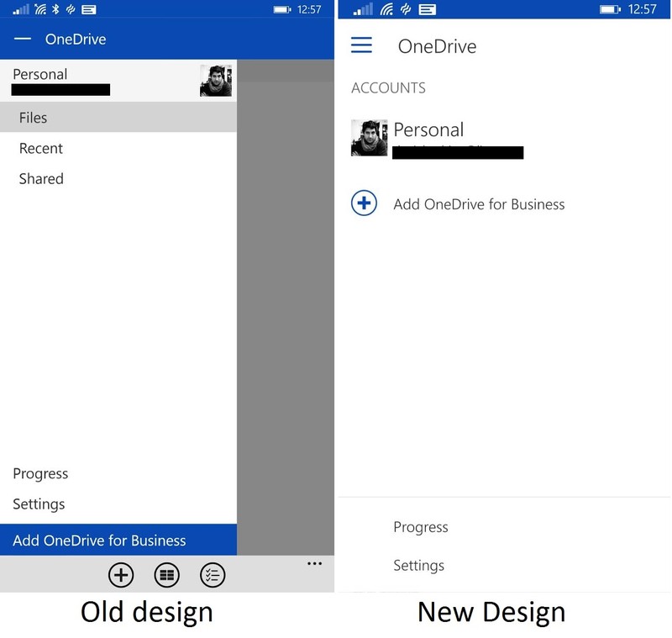The image size is (672, 638).
Task: Tap Bluetooth icon in left status bar
Action: coord(55,9)
